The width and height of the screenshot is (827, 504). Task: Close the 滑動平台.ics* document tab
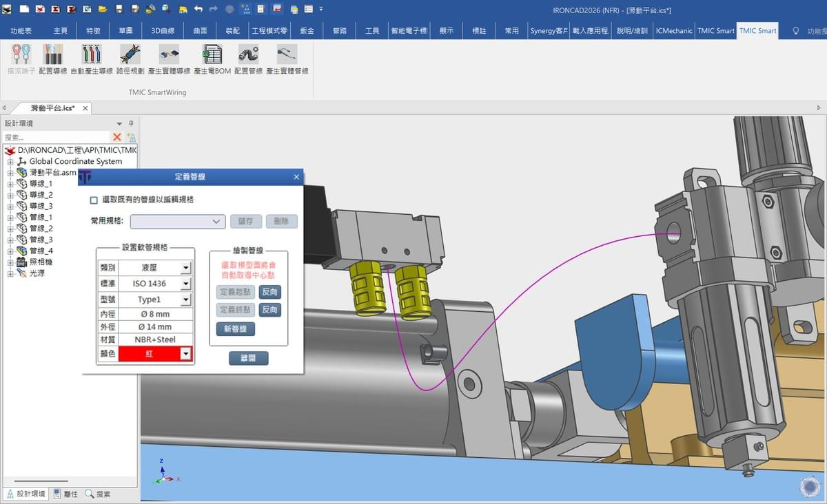(x=85, y=108)
